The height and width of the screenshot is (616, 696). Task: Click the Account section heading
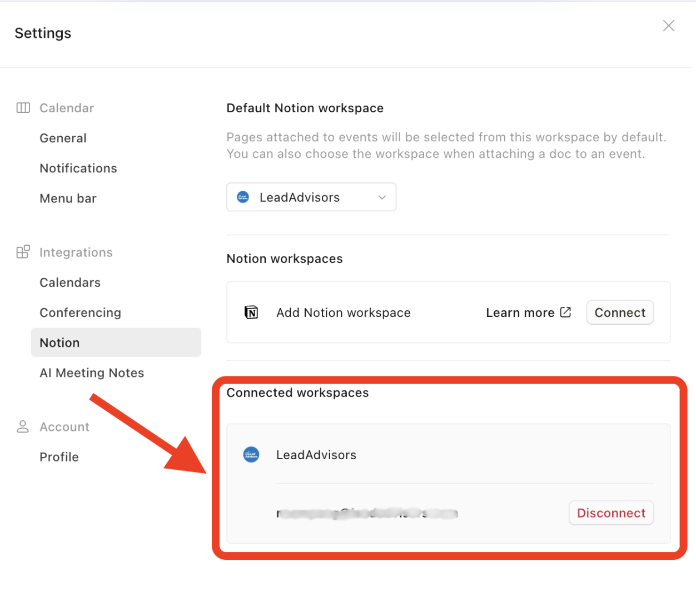point(64,427)
